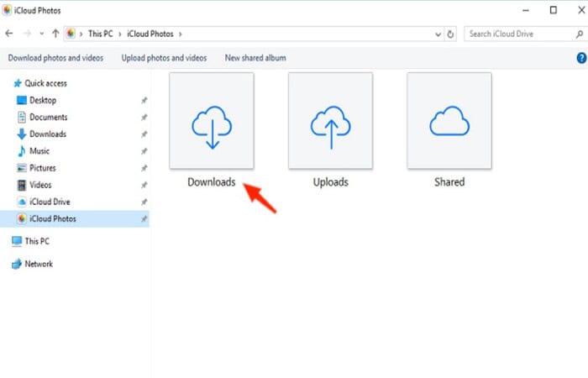Click Upload photos and videos

(x=164, y=58)
